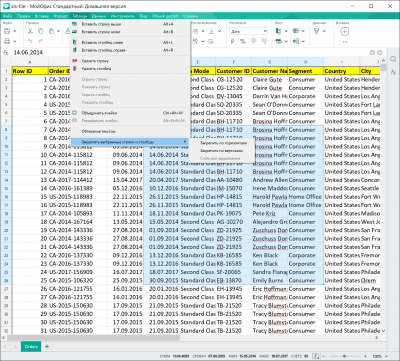400x361 pixels.
Task: Open the Формат menu
Action: coord(60,16)
